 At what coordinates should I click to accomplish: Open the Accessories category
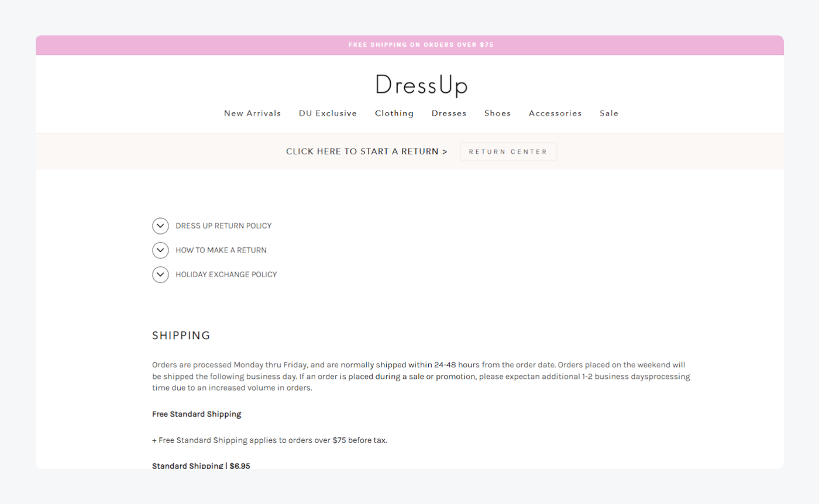555,113
